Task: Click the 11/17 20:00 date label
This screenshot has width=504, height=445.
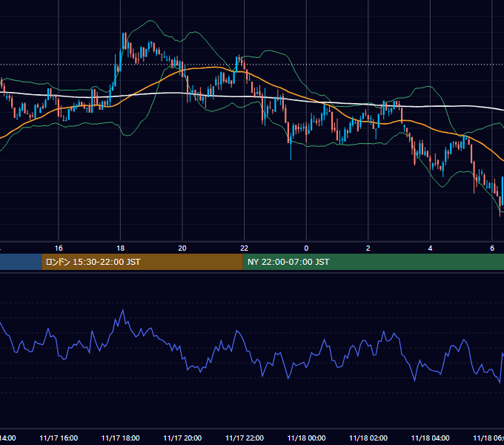Action: coord(182,438)
